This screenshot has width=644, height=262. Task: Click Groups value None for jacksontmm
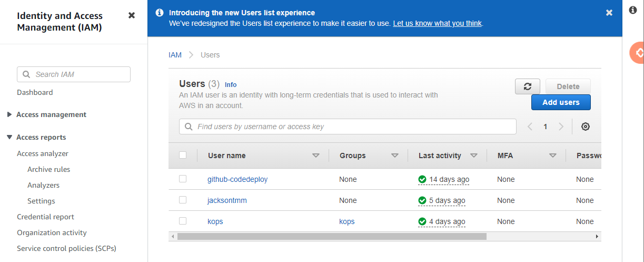348,200
